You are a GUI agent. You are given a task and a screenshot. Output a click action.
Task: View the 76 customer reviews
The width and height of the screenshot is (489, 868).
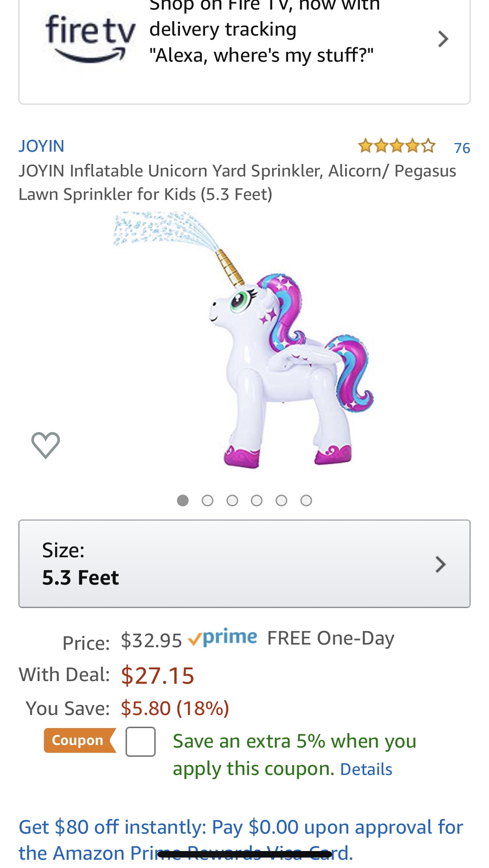462,148
